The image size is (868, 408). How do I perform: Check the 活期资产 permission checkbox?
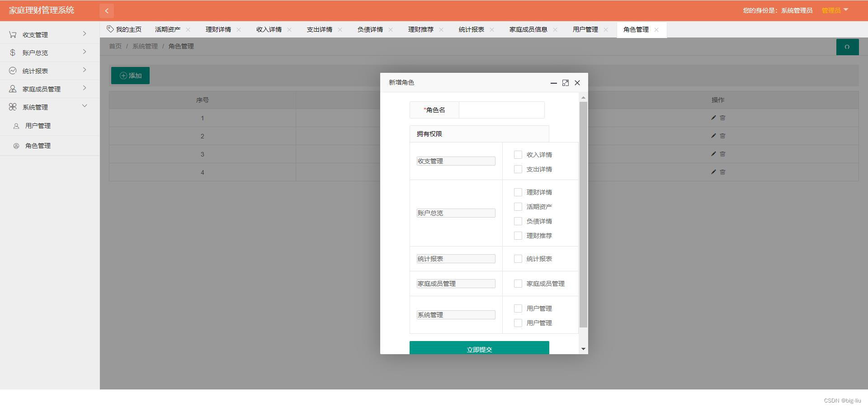tap(518, 207)
